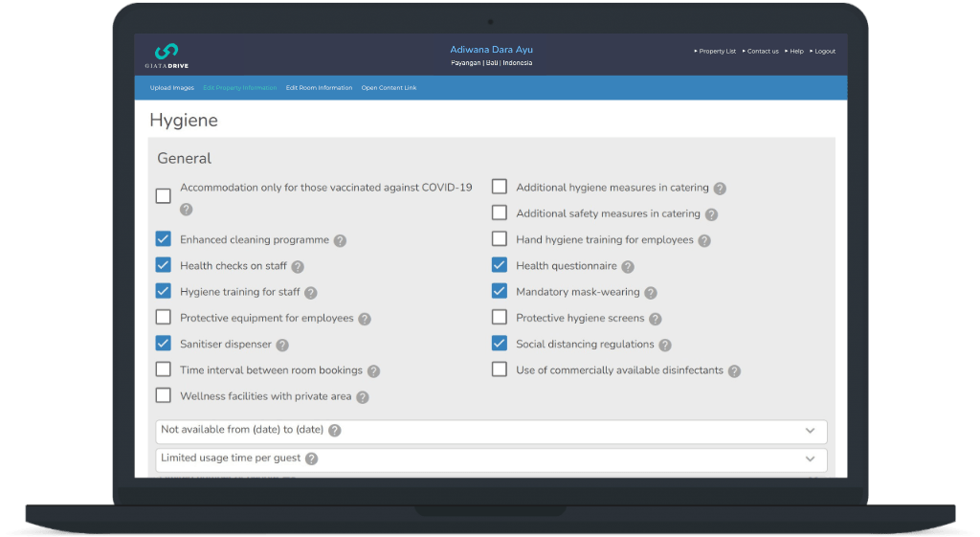This screenshot has width=980, height=537.
Task: Open help icon for Protective hygiene screens
Action: [655, 319]
